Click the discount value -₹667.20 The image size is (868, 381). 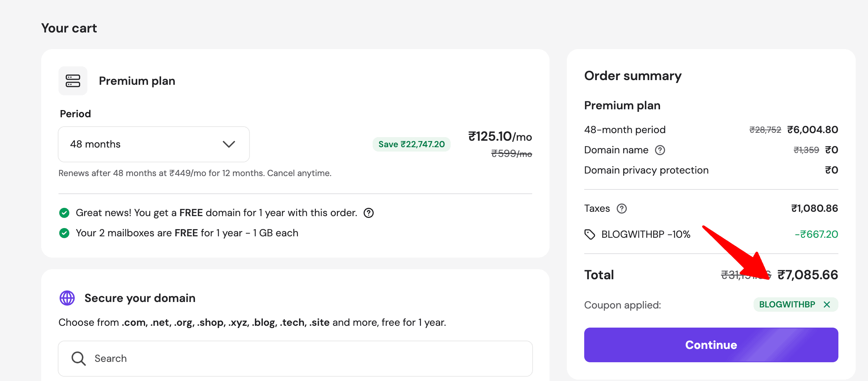pos(816,235)
